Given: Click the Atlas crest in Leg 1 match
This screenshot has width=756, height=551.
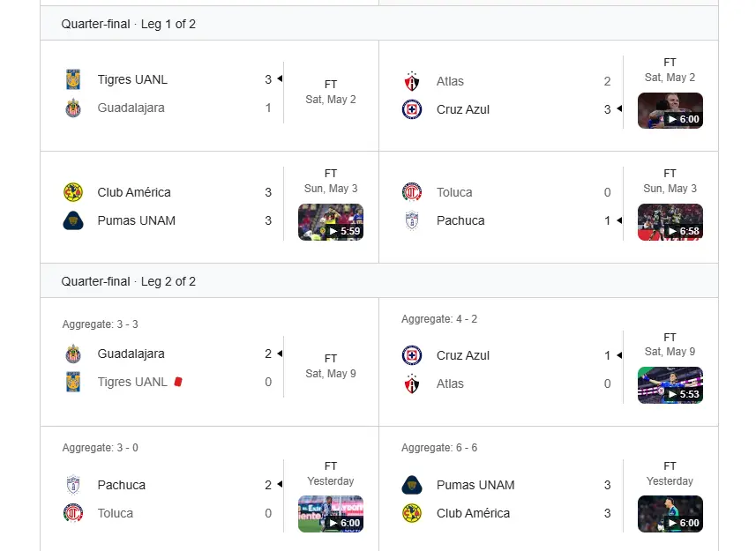Looking at the screenshot, I should 412,81.
